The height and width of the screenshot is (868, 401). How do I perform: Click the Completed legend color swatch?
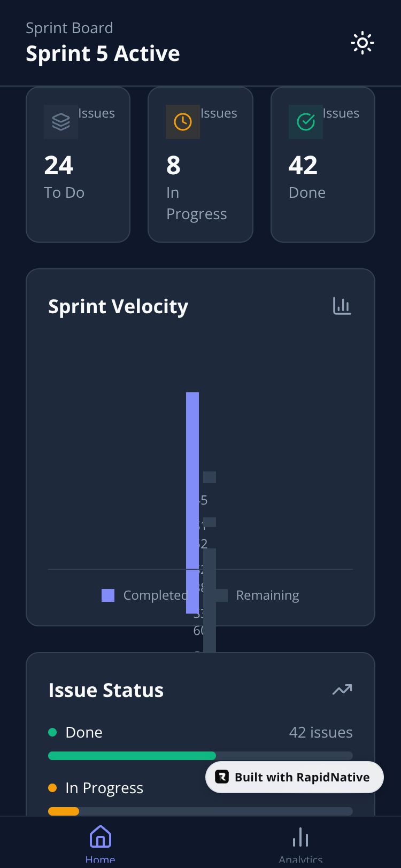click(x=108, y=595)
